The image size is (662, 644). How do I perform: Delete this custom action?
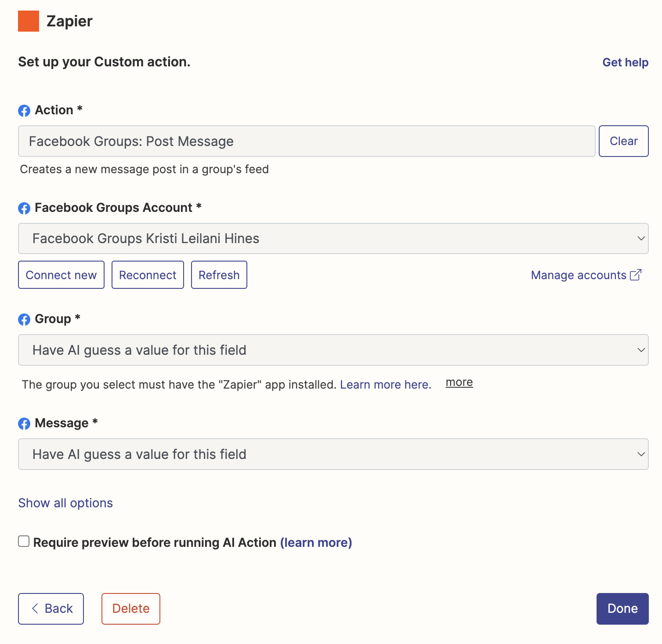[x=131, y=609]
